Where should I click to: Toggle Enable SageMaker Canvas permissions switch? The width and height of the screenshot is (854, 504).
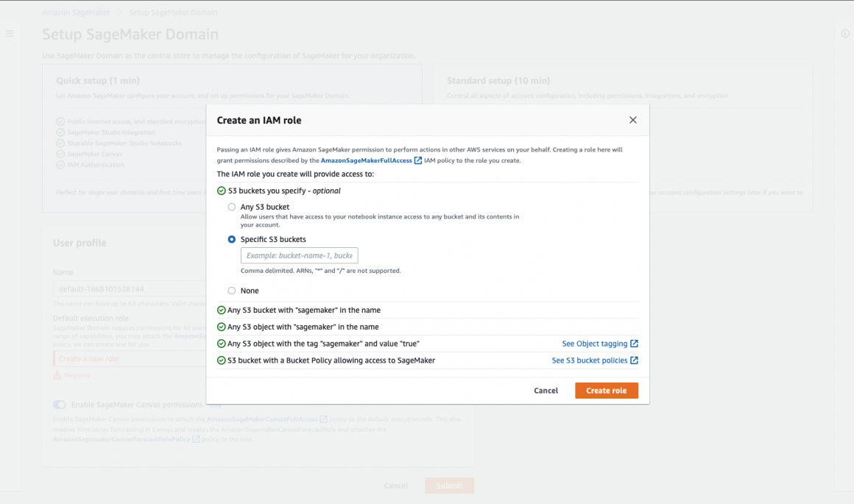[x=59, y=405]
